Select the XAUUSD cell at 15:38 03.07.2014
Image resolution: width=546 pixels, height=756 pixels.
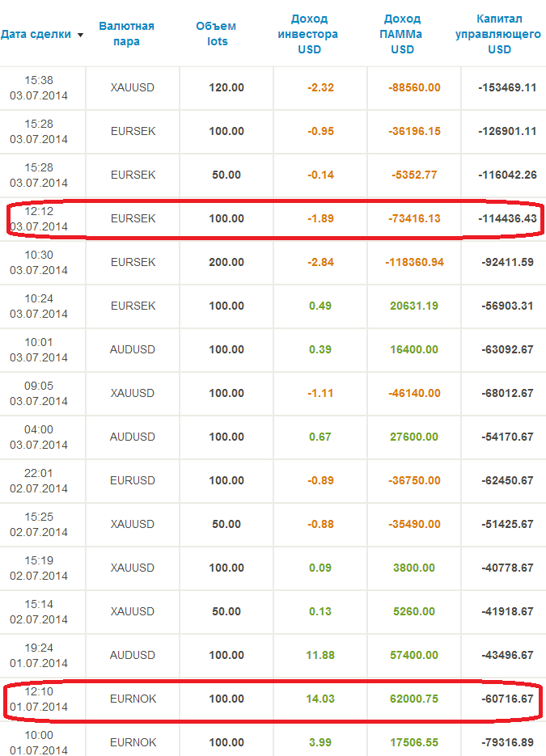tap(132, 87)
